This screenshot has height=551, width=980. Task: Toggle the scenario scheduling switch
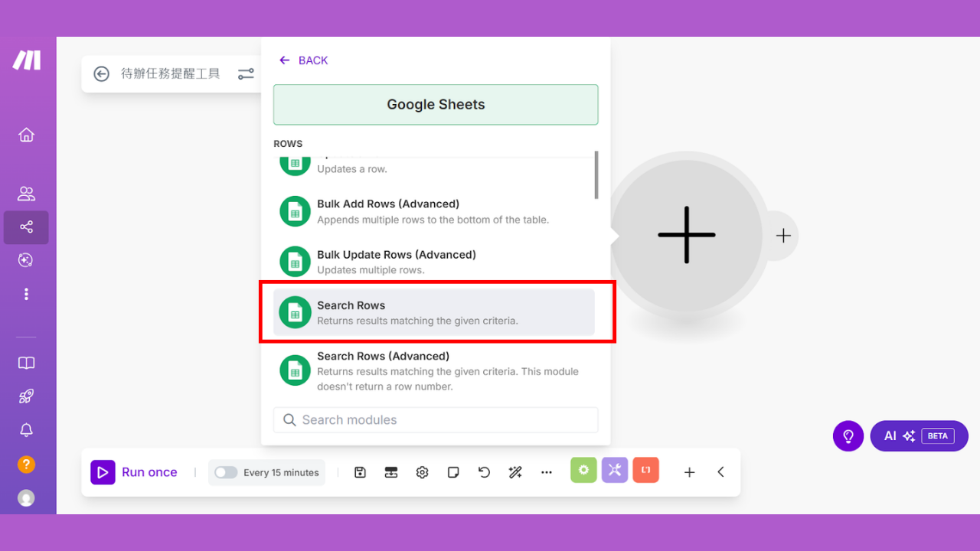(226, 472)
